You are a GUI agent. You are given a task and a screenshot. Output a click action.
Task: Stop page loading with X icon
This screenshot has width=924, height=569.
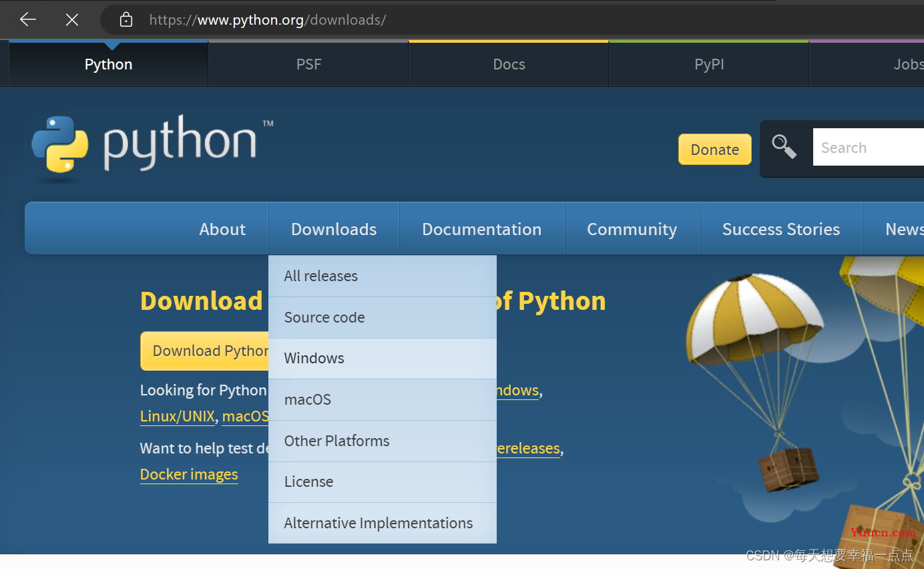[72, 20]
